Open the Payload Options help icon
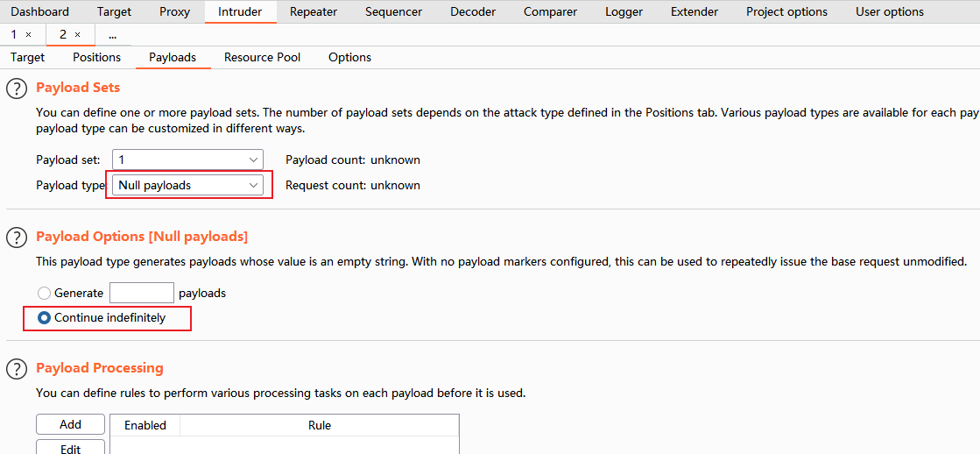Image resolution: width=980 pixels, height=454 pixels. pos(17,238)
